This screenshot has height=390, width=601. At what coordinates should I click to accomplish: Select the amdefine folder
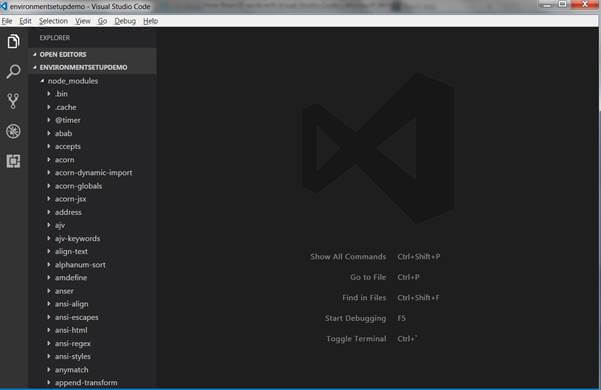tap(71, 277)
